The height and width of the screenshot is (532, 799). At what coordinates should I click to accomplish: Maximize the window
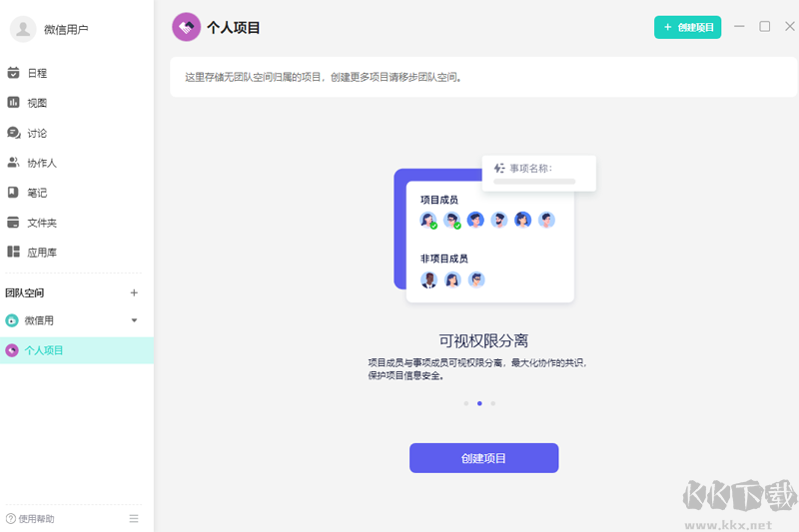tap(764, 27)
